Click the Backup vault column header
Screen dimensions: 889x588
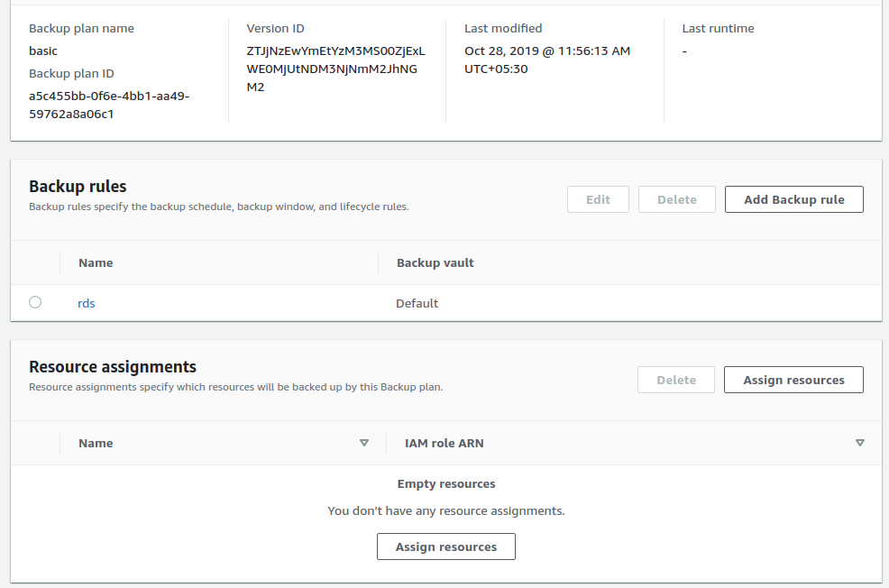coord(435,262)
